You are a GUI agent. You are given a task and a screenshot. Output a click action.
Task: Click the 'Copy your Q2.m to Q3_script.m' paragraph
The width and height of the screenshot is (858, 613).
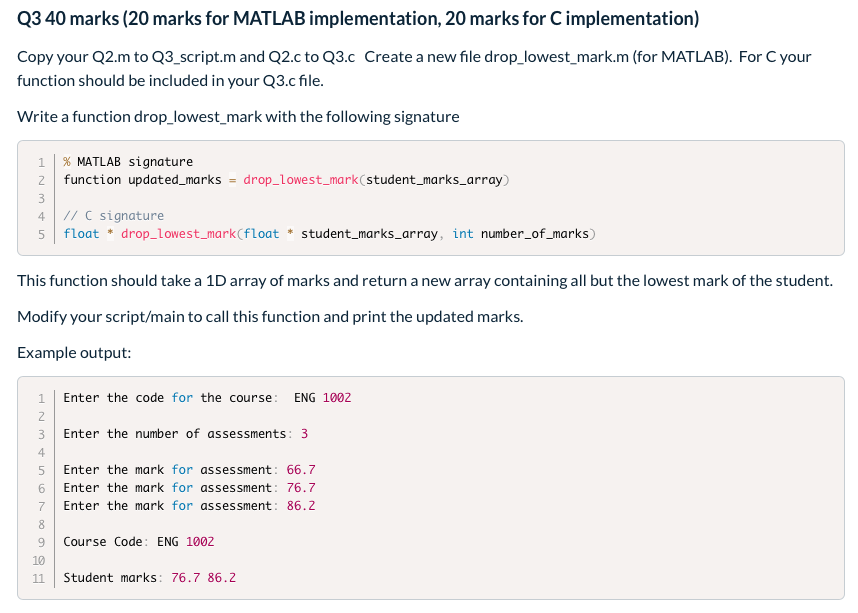pyautogui.click(x=414, y=68)
